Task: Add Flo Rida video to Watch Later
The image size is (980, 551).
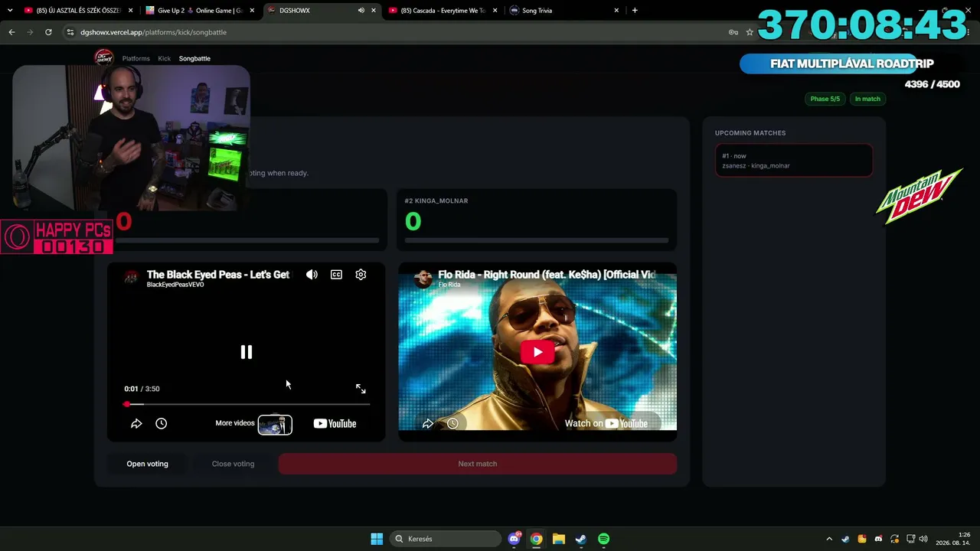Action: pos(452,423)
